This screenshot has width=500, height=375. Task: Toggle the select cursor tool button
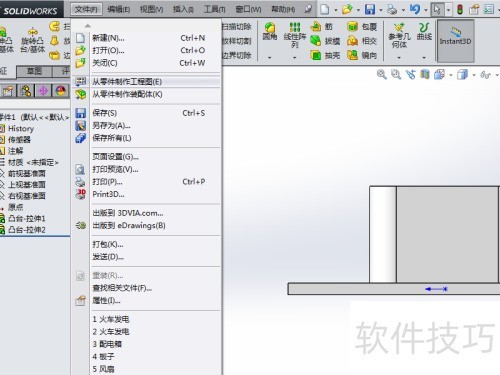(x=437, y=9)
